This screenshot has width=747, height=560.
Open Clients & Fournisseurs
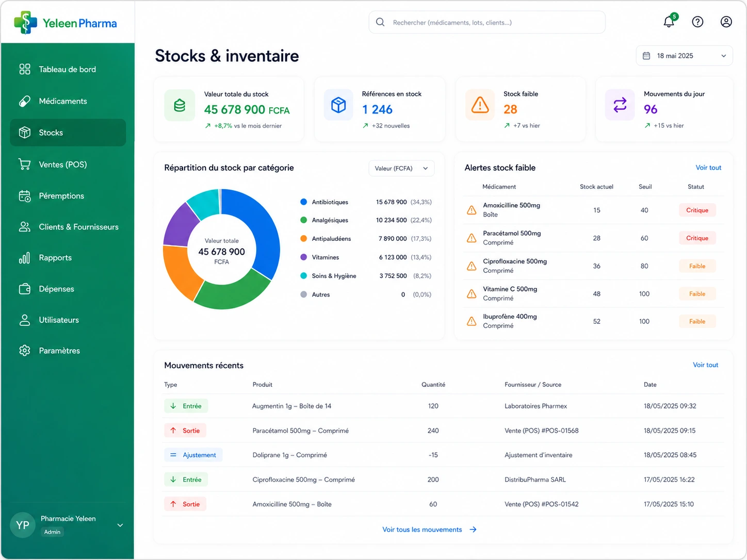(x=68, y=227)
